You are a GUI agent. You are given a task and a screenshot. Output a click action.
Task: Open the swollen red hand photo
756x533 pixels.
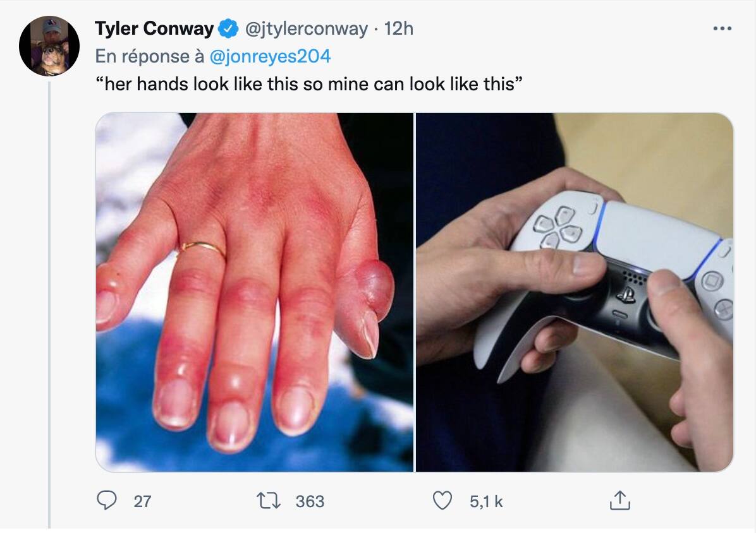[255, 292]
